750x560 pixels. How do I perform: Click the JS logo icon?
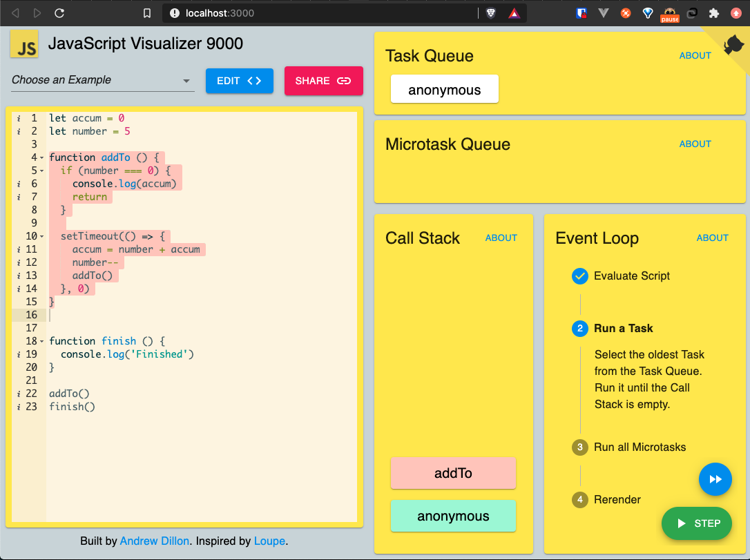tap(24, 44)
